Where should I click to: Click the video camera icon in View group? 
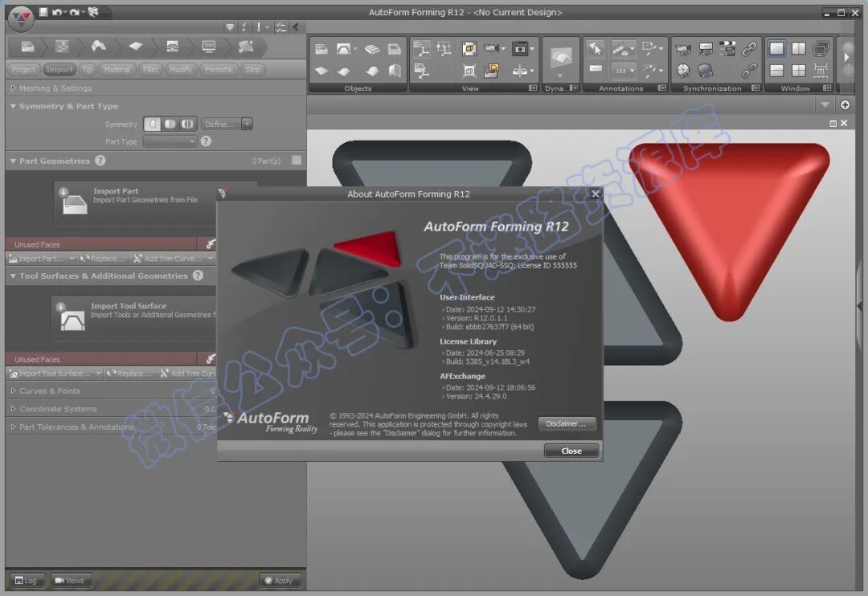point(491,49)
